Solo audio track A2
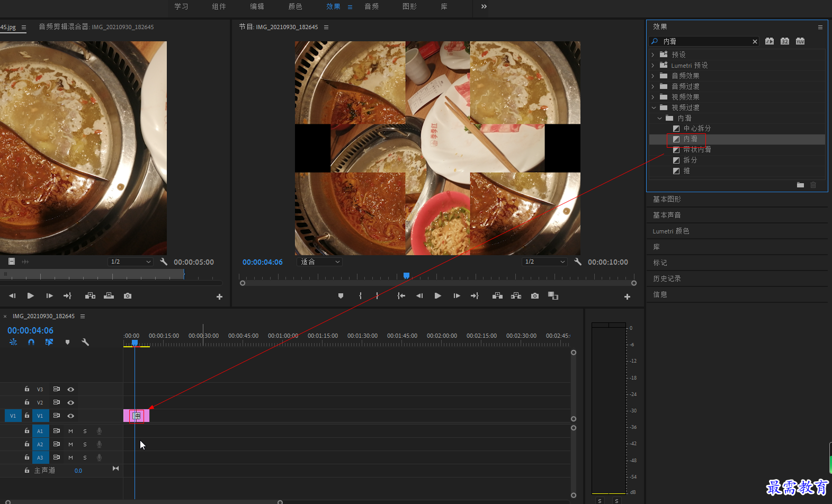This screenshot has width=832, height=504. 85,444
